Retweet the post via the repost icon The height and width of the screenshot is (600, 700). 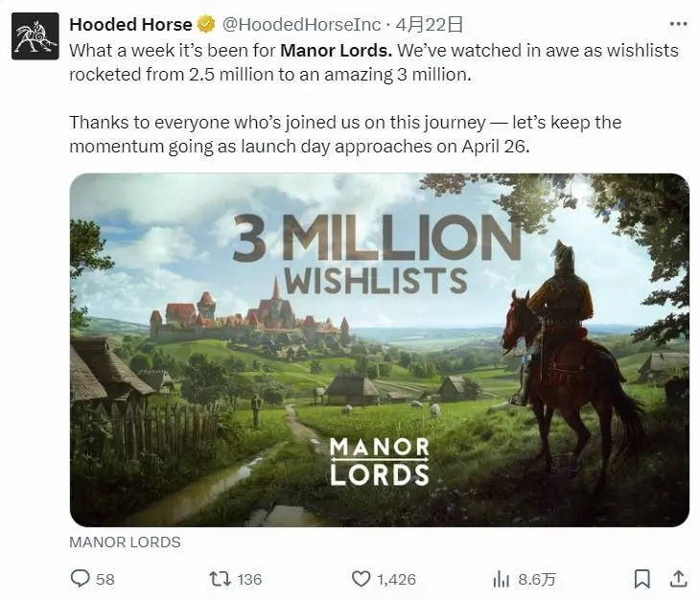[220, 578]
